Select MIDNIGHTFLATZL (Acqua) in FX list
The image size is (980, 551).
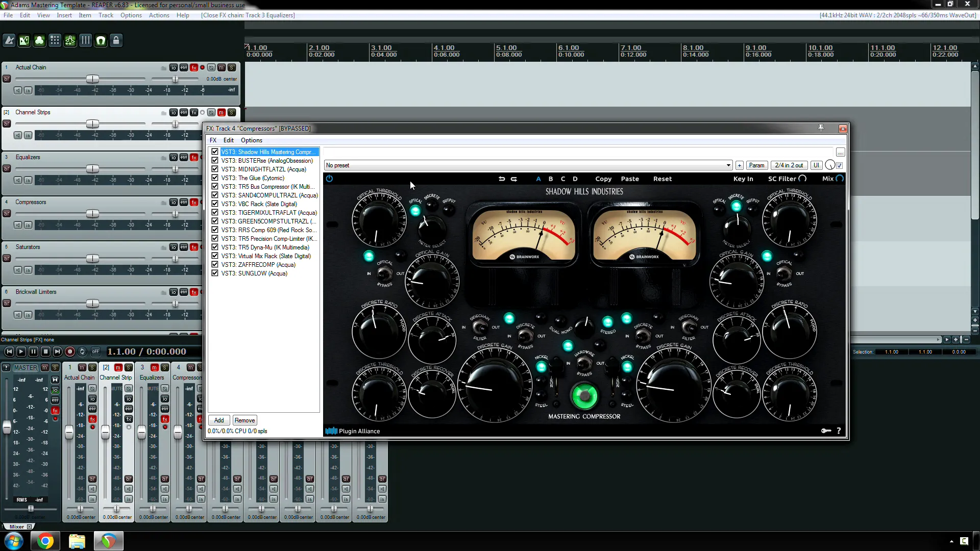pos(263,169)
